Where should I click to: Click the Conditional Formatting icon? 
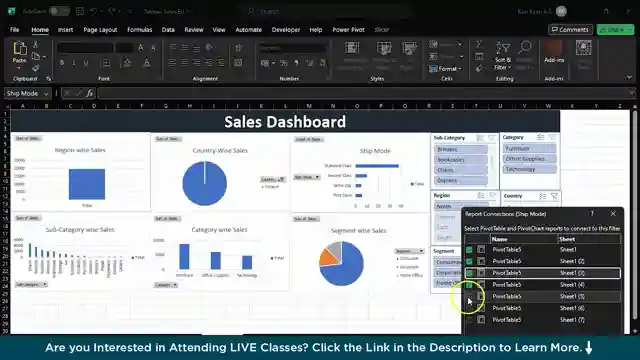pyautogui.click(x=352, y=48)
